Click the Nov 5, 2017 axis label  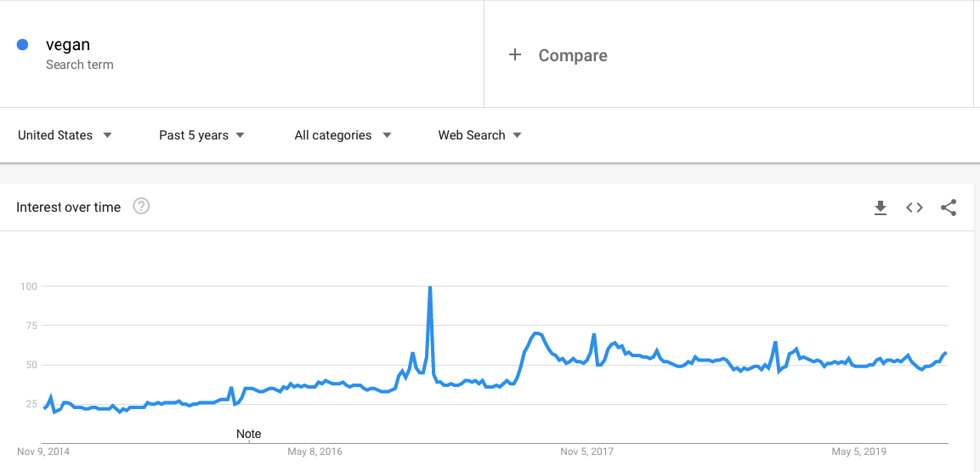click(x=587, y=452)
